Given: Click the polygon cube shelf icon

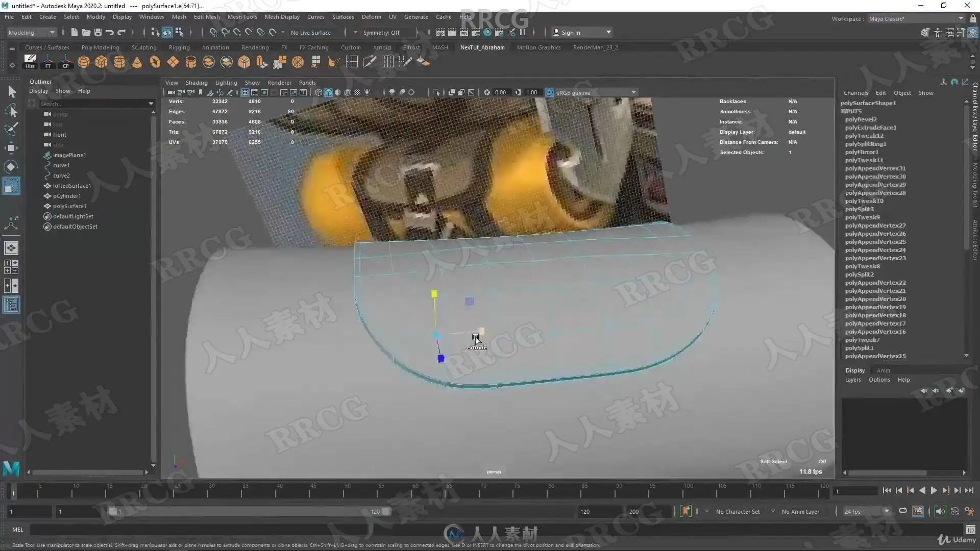Looking at the screenshot, I should tap(102, 62).
